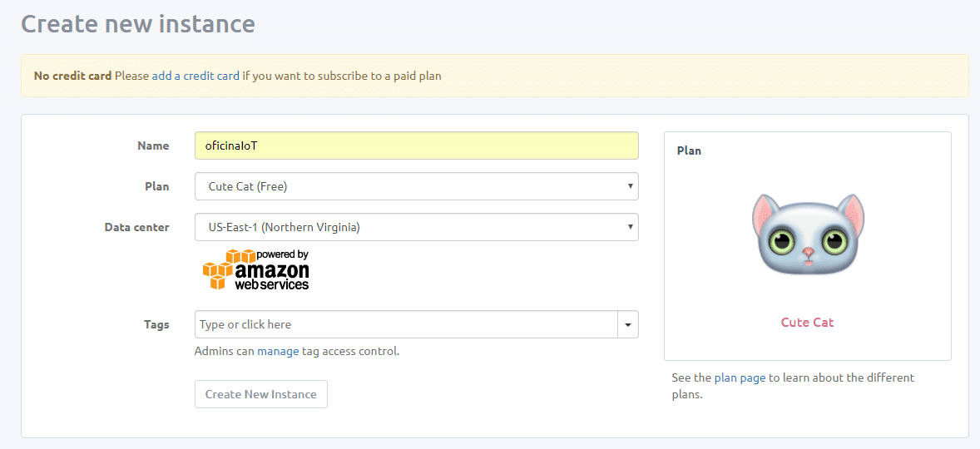980x449 pixels.
Task: Click the pink 'Cute Cat' plan caption
Action: (807, 323)
